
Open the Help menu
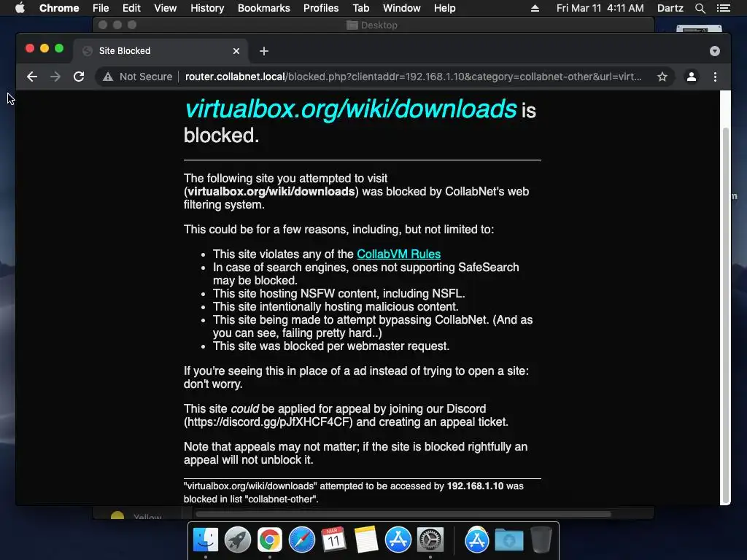(x=444, y=8)
